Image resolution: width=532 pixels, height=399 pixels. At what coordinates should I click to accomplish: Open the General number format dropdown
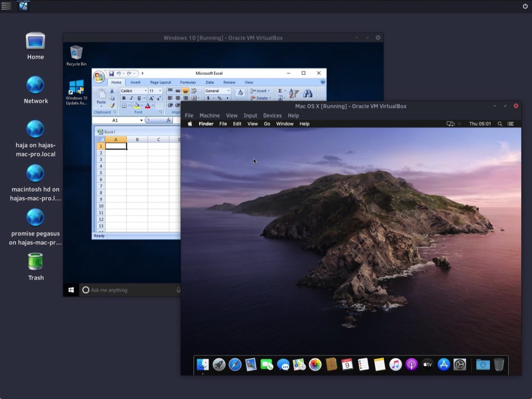click(228, 91)
